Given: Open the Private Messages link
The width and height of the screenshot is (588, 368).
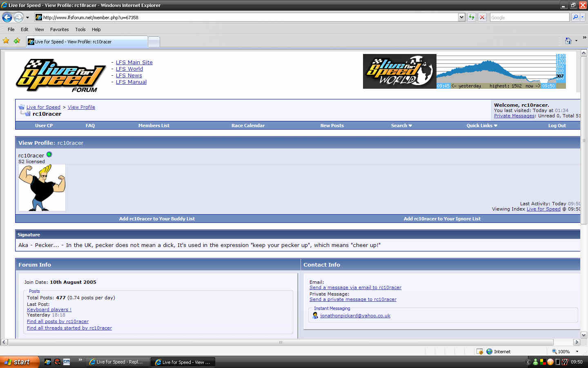Looking at the screenshot, I should 514,116.
